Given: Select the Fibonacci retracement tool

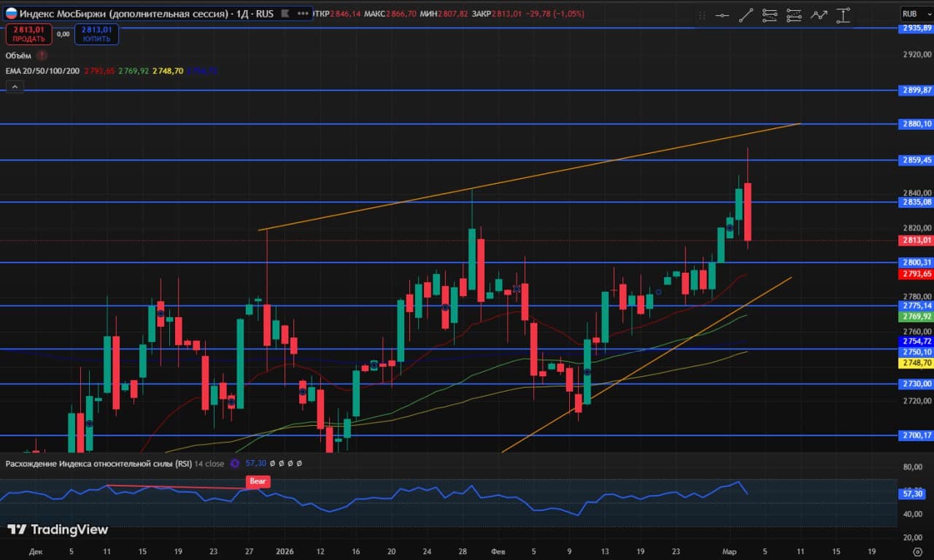Looking at the screenshot, I should click(770, 15).
